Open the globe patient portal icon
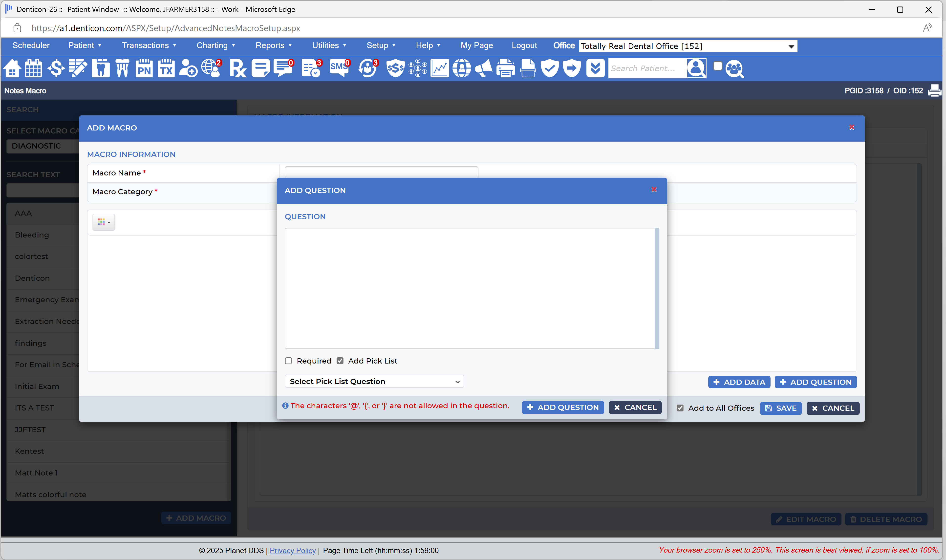 tap(211, 68)
